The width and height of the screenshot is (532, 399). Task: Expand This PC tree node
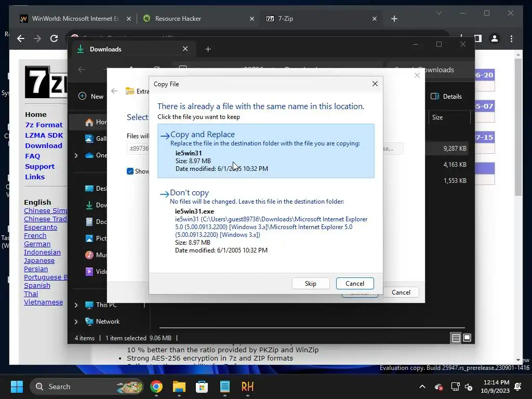tap(76, 305)
